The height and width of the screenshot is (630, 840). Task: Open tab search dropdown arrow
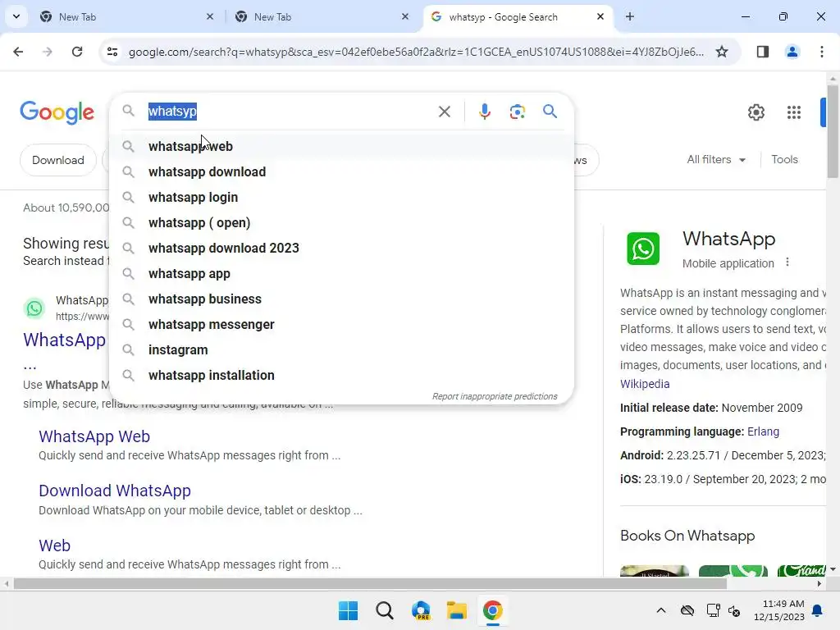point(16,16)
